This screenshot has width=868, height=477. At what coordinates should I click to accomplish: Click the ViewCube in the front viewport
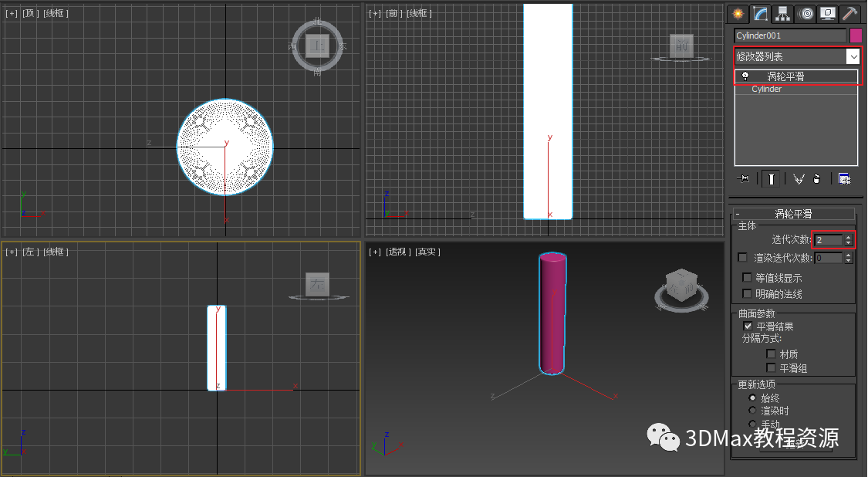(x=681, y=47)
